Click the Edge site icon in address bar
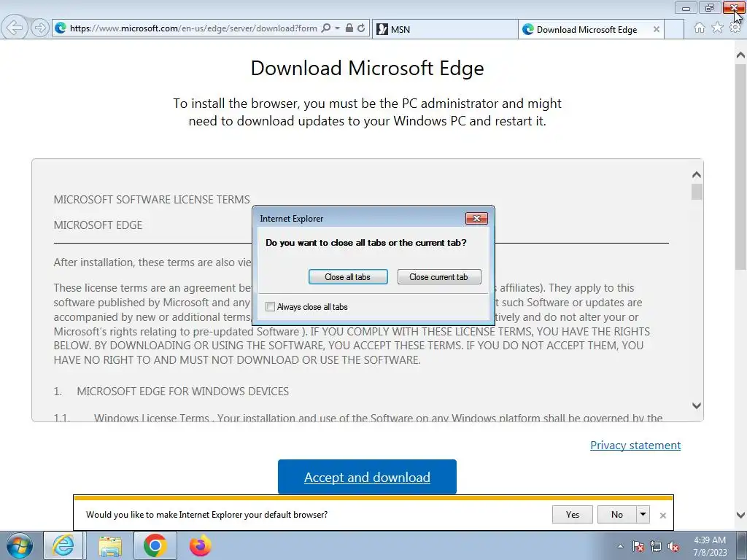 tap(61, 28)
